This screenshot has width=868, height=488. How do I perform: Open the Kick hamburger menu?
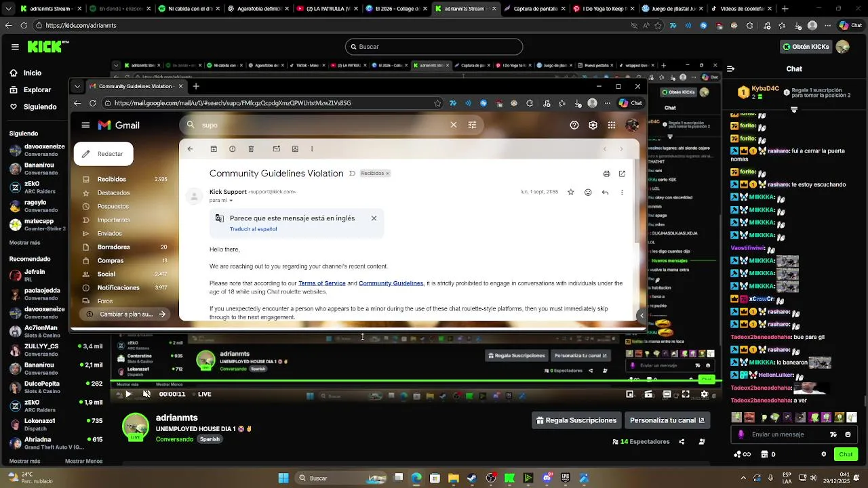[x=15, y=47]
